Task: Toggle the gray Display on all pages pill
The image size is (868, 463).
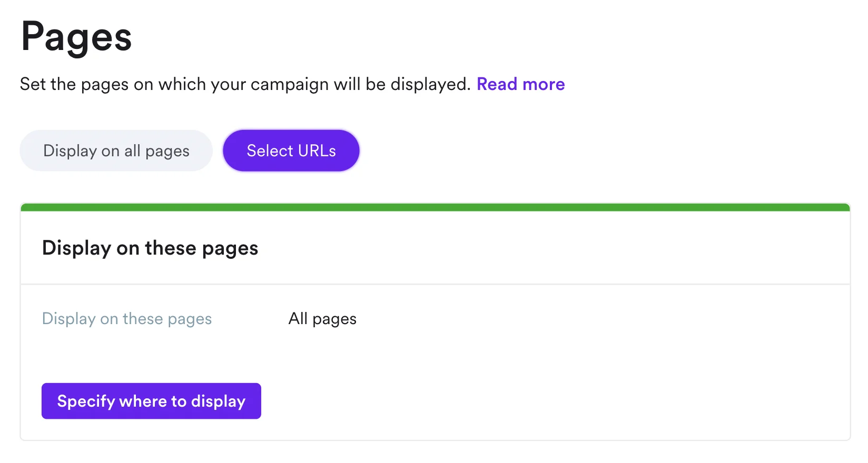Action: 116,151
